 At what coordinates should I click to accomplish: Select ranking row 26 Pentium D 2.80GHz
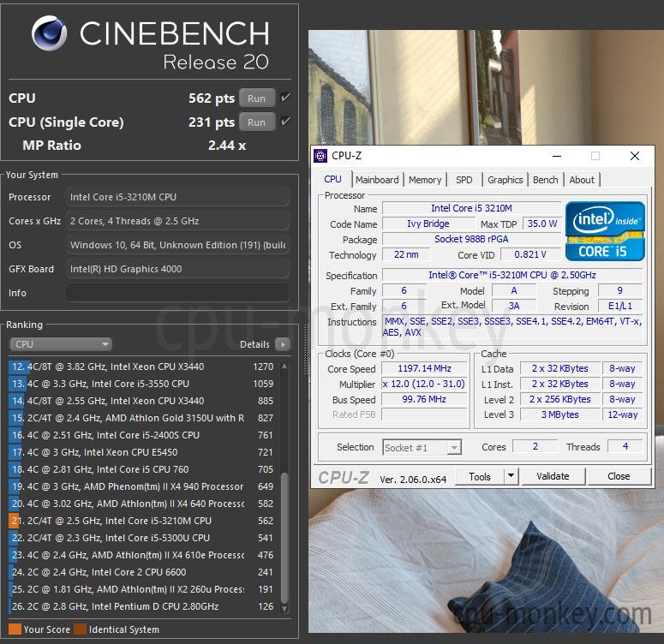143,606
